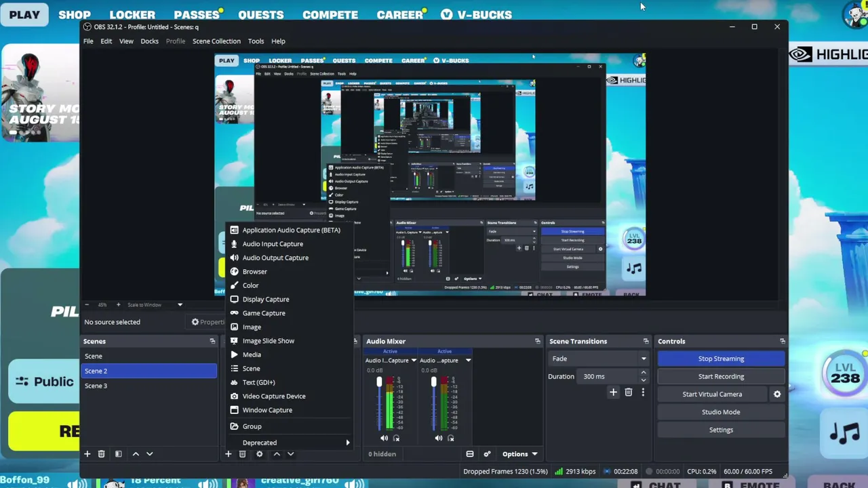868x488 pixels.
Task: Add a new scene with the plus icon
Action: [87, 454]
